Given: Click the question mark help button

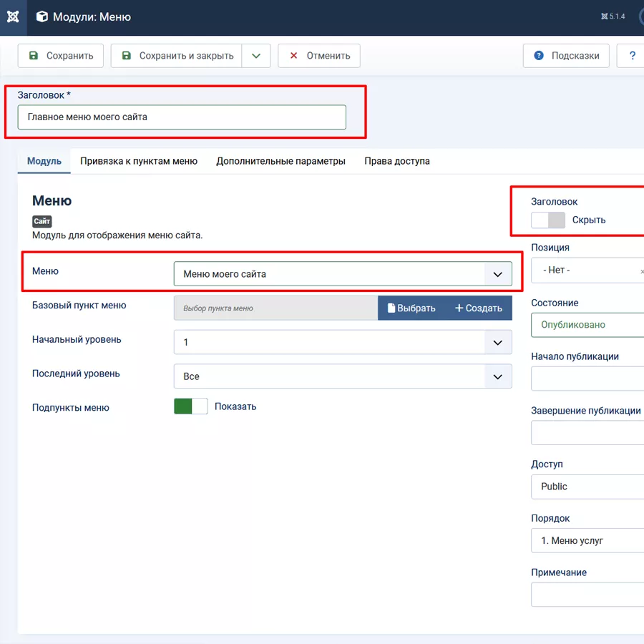Looking at the screenshot, I should pyautogui.click(x=632, y=56).
